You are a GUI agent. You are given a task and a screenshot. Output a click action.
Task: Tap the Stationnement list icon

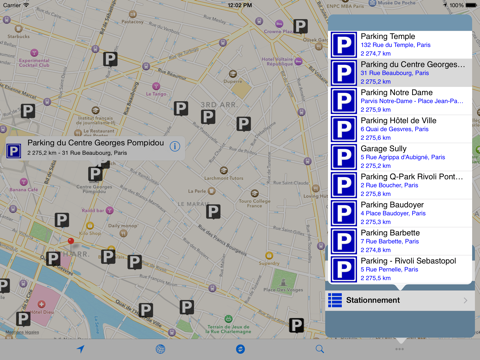tap(335, 300)
